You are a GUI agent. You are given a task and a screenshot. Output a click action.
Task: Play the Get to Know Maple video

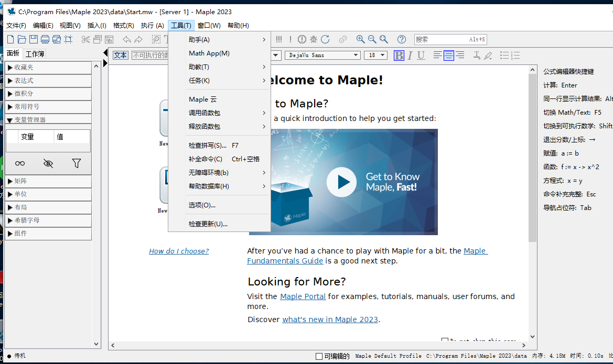[x=342, y=182]
